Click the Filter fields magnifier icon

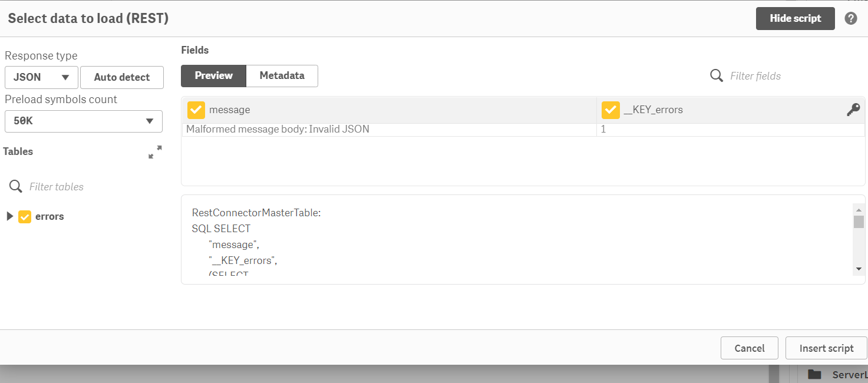(x=717, y=76)
